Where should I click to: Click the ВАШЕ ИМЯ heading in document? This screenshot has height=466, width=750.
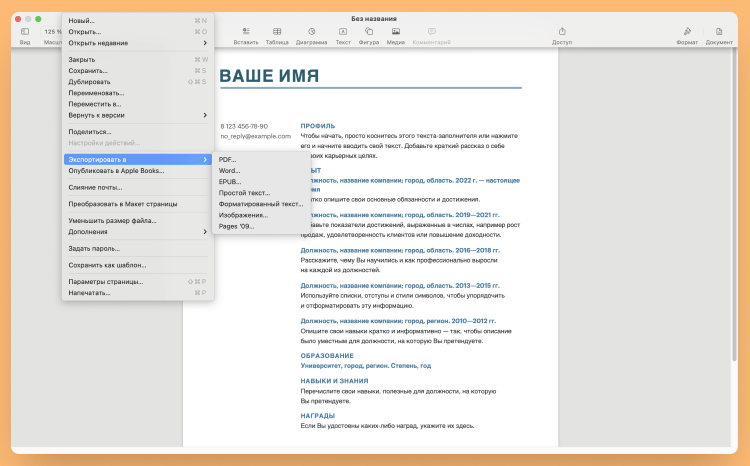[x=269, y=76]
